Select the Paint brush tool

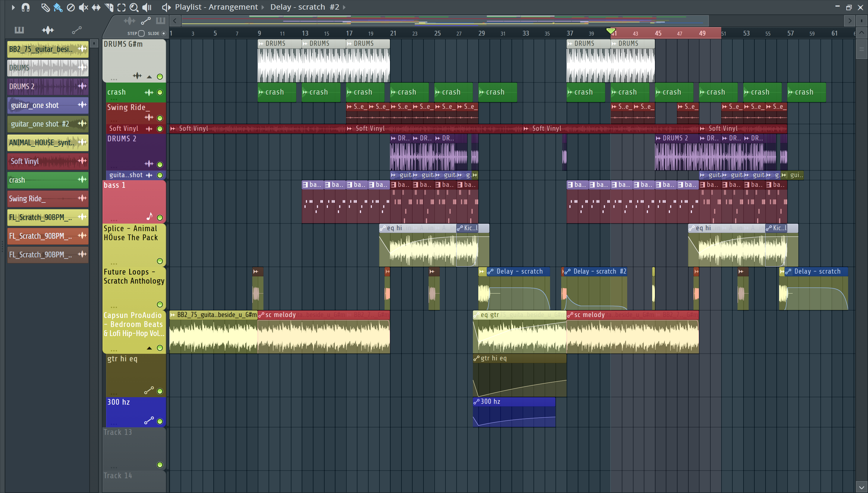[x=58, y=7]
